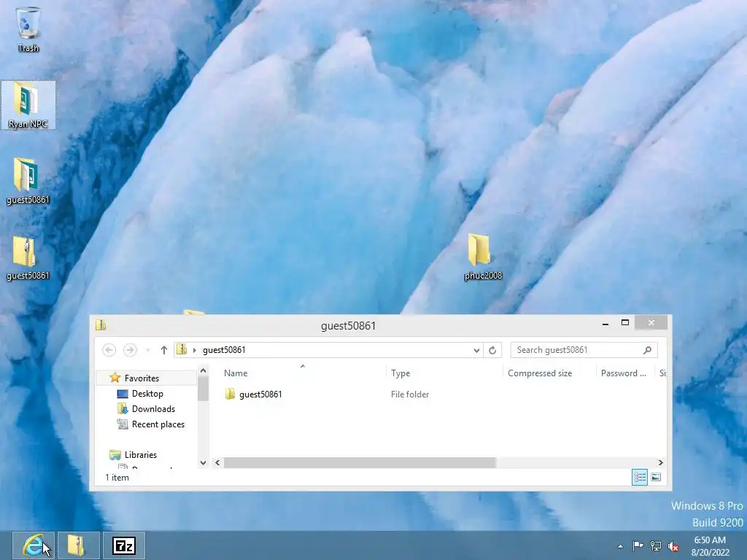Click the horizontal scrollbar thumb
This screenshot has height=560, width=747.
pyautogui.click(x=360, y=462)
